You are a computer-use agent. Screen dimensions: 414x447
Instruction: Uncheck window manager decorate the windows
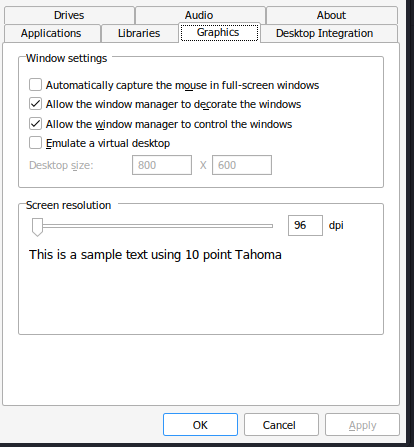35,104
